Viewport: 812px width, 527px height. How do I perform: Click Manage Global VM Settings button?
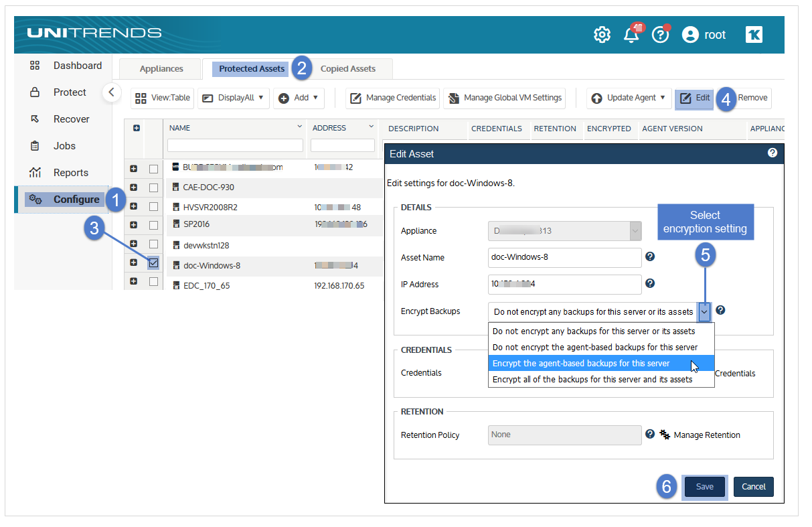505,98
